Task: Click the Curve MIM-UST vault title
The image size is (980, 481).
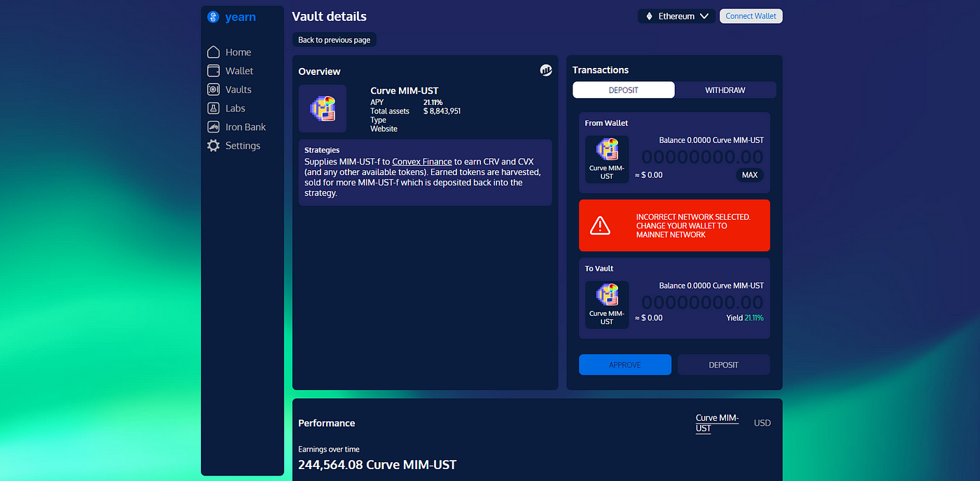Action: tap(405, 90)
